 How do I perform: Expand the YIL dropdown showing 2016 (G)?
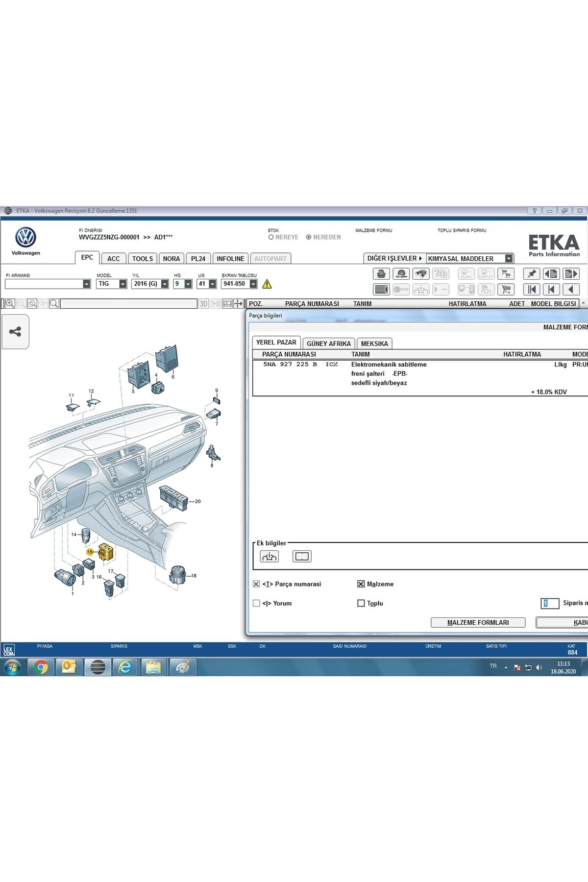[165, 284]
